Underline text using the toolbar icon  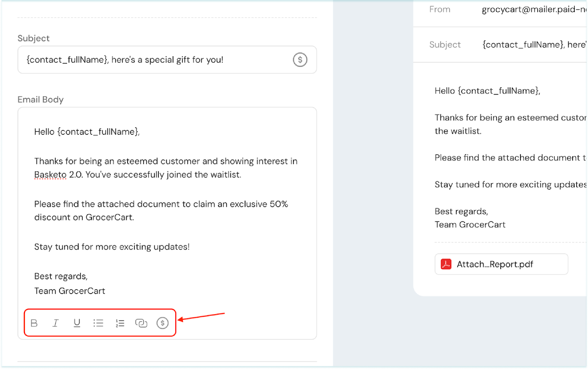[77, 323]
